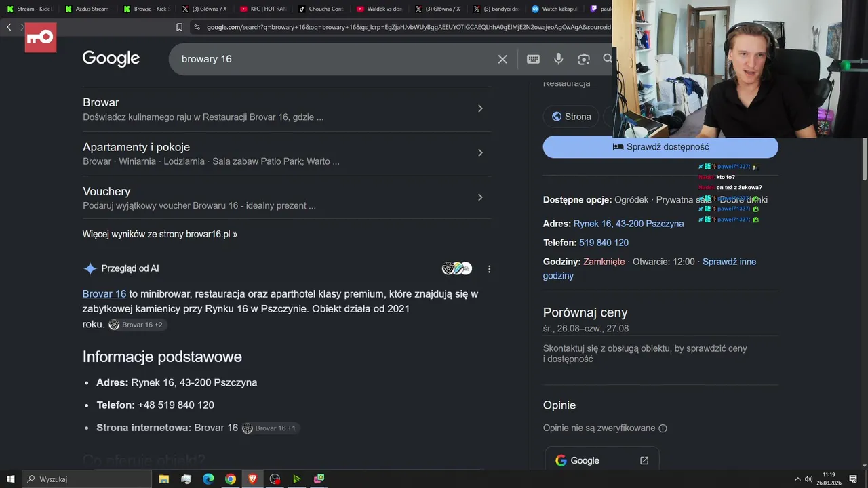Open the 'Brovar 16 +2' source chip
Screen dimensions: 868x488
coord(138,325)
